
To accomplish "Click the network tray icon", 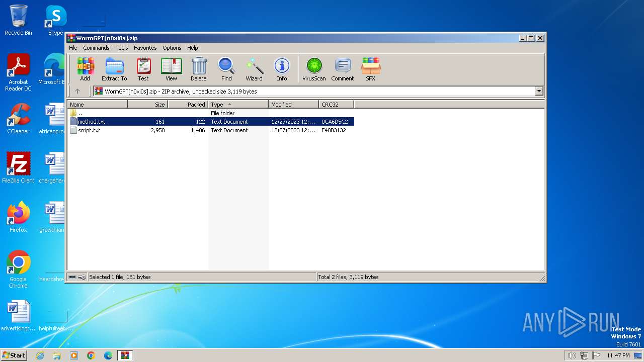I will click(584, 355).
